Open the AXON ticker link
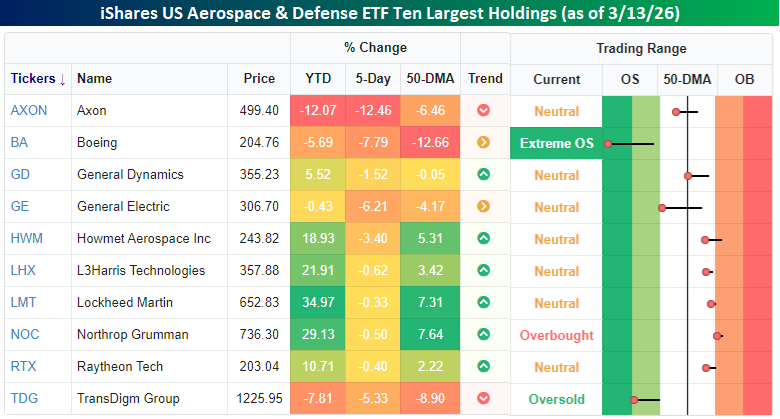Screen dimensions: 780x419 coord(28,111)
